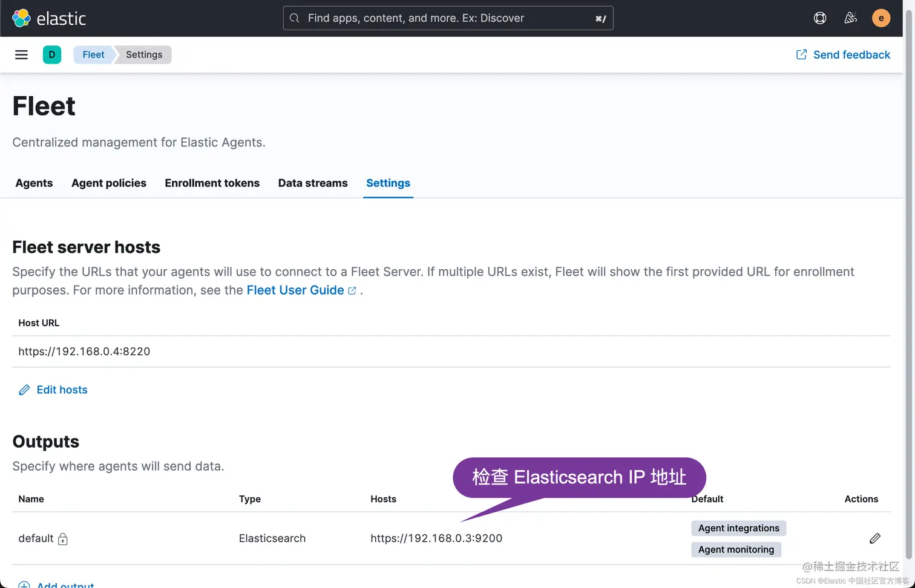The image size is (915, 588).
Task: Click the Hosts column header
Action: tap(384, 499)
